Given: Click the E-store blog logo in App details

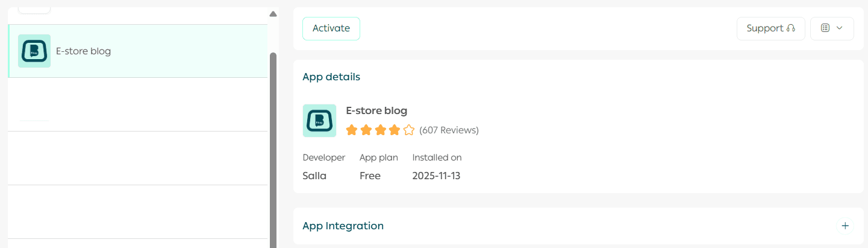Looking at the screenshot, I should 319,121.
